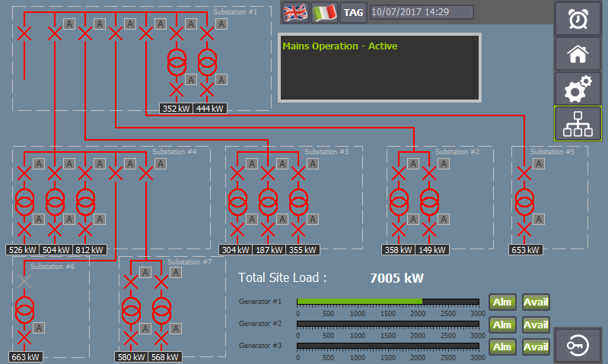608x364 pixels.
Task: Click the transformer above 812 kW
Action: pos(85,201)
